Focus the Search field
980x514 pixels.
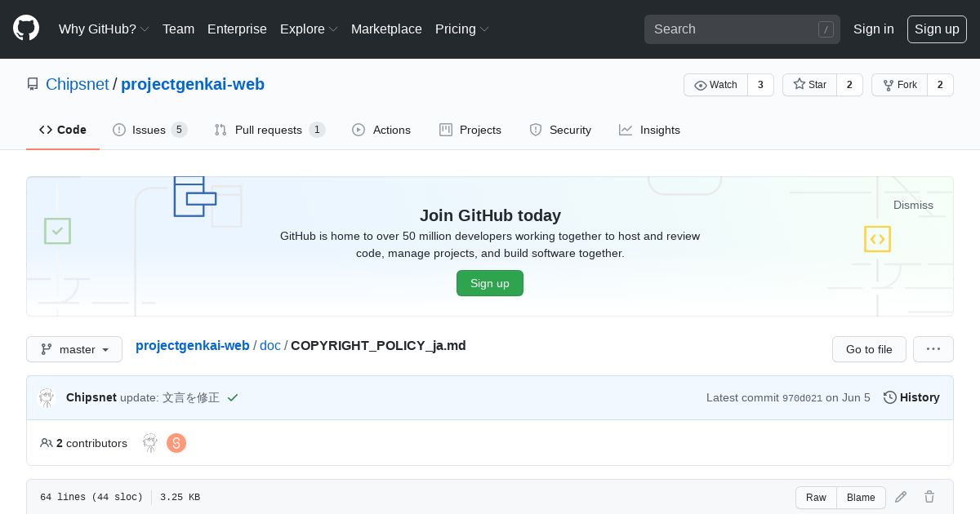pos(742,29)
